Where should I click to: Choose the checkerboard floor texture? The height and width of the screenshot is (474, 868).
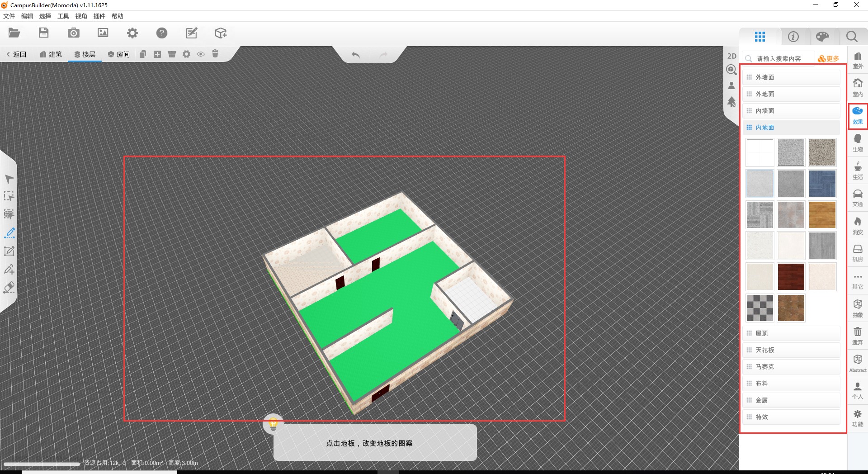(760, 308)
